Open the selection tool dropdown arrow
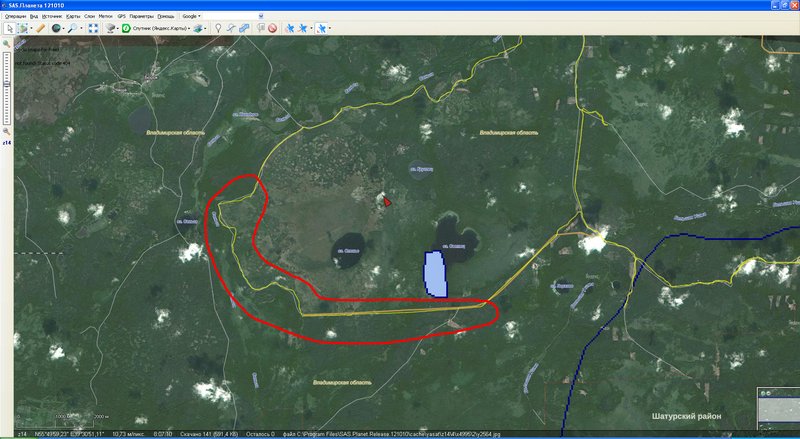The image size is (800, 439). tap(30, 28)
